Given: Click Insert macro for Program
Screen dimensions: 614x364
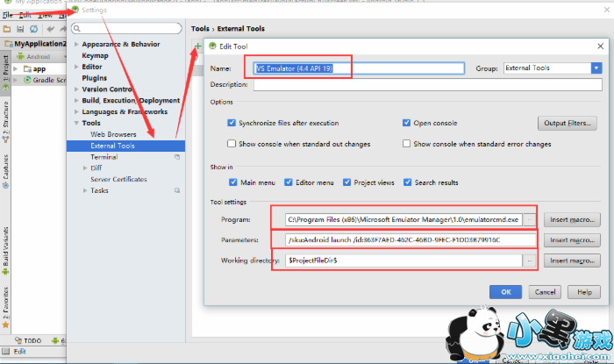Looking at the screenshot, I should tap(572, 219).
